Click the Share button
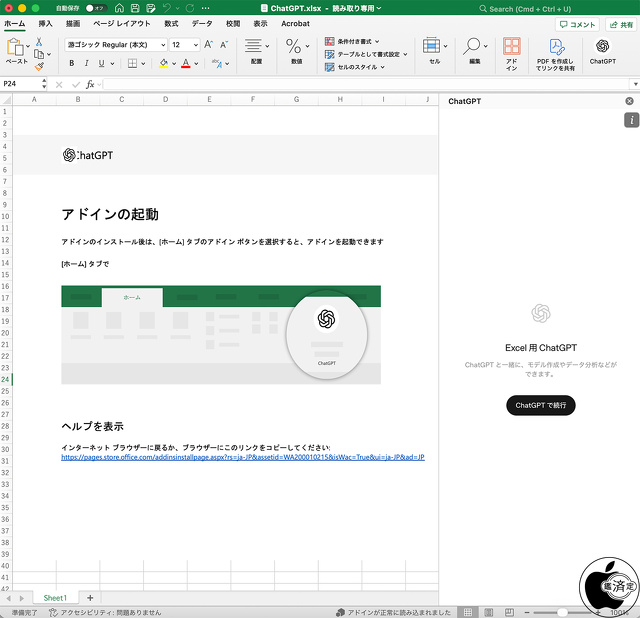Screen dimensions: 640x618 (x=621, y=24)
